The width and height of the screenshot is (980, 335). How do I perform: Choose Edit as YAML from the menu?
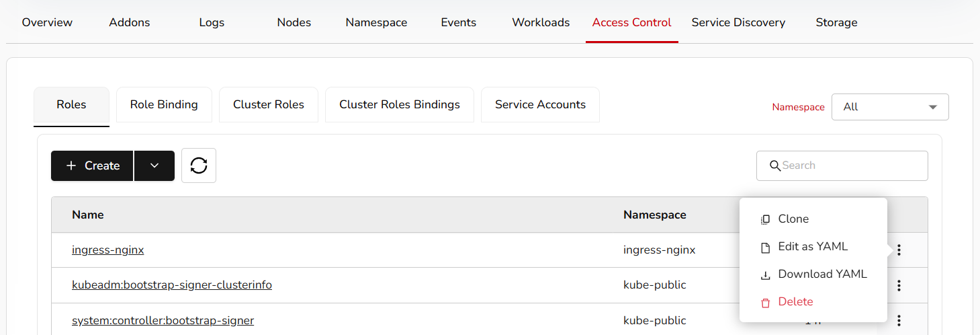[x=812, y=247]
